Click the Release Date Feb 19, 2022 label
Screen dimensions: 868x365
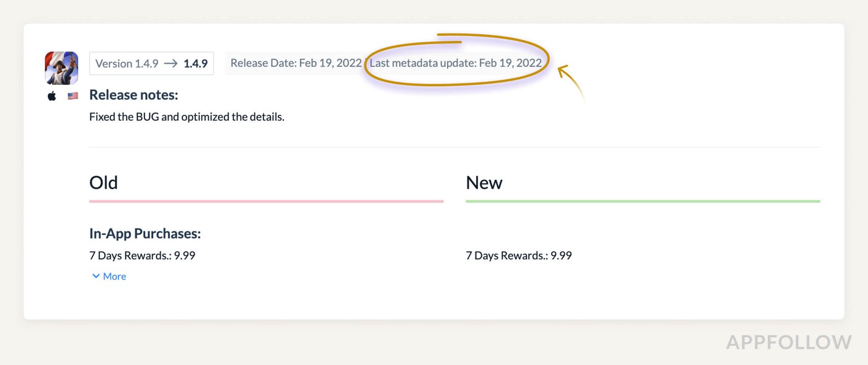point(296,63)
